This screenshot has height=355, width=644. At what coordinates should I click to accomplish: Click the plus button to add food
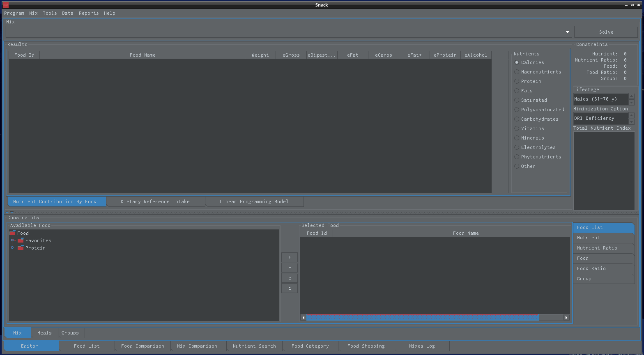(x=290, y=257)
